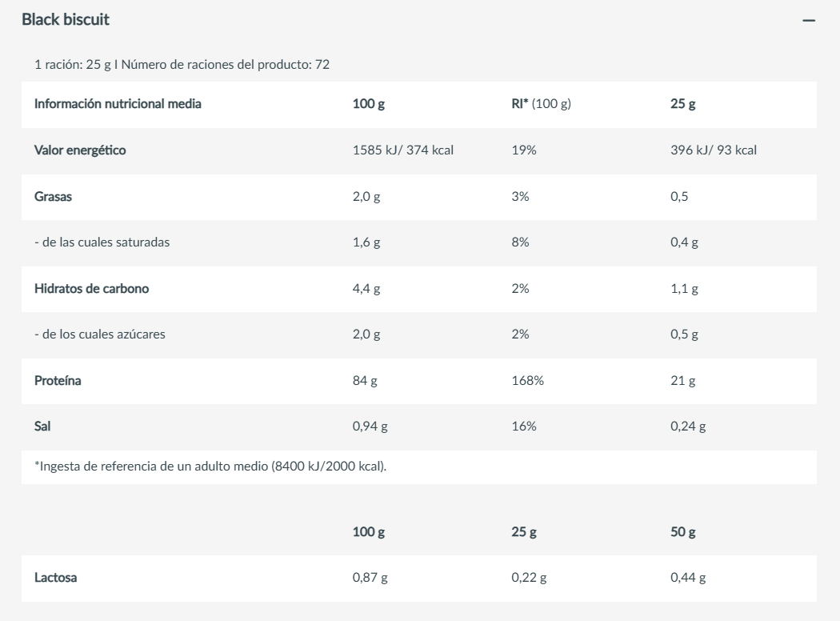Image resolution: width=840 pixels, height=621 pixels.
Task: Select the Proteína row label
Action: point(57,380)
